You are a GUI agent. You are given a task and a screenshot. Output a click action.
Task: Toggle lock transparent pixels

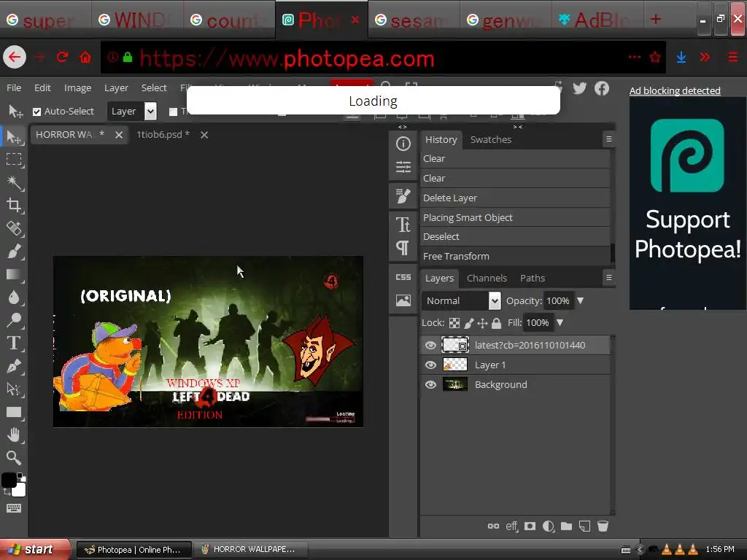click(454, 323)
